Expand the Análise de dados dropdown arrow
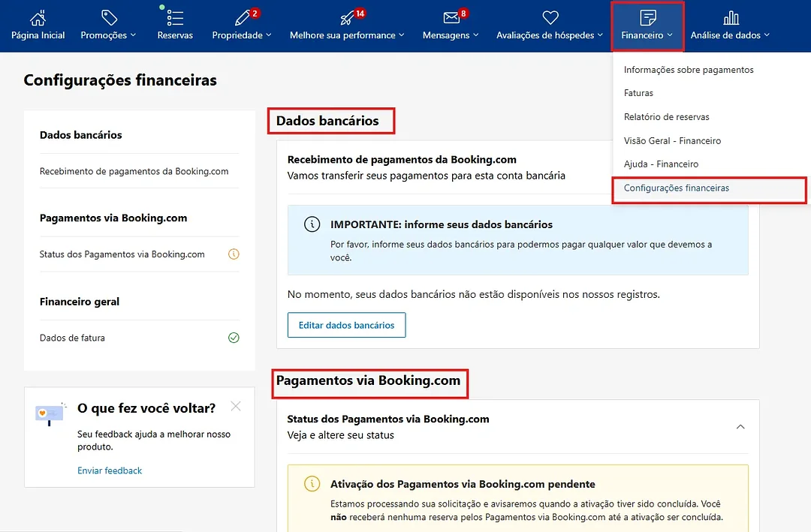Screen dimensions: 811x532 [x=767, y=35]
